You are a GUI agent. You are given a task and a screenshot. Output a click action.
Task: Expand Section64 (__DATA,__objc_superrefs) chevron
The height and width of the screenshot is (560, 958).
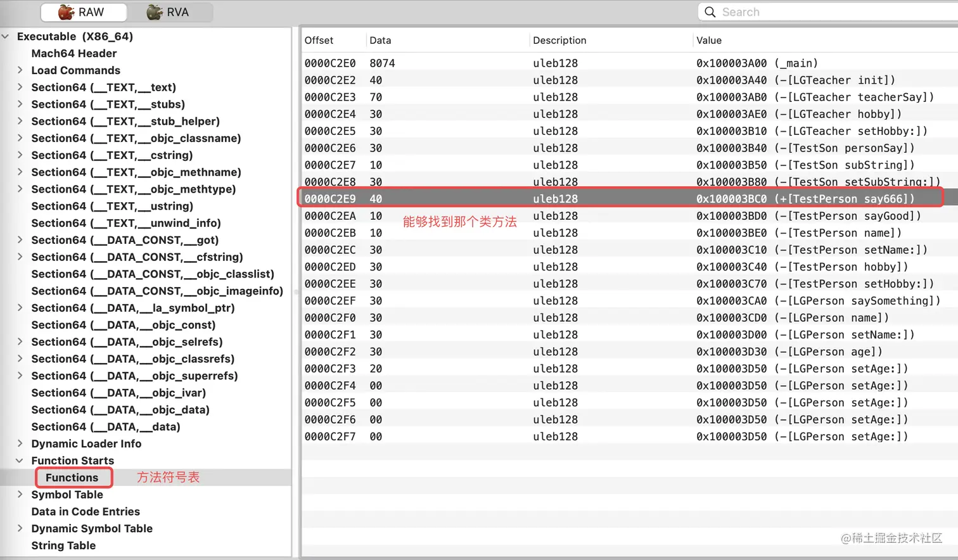[20, 376]
